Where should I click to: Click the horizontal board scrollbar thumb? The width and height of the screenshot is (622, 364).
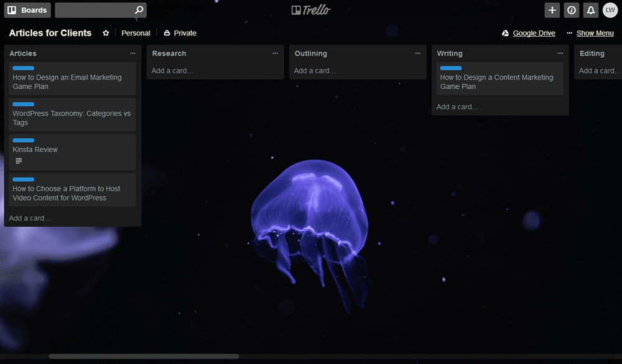coord(144,357)
